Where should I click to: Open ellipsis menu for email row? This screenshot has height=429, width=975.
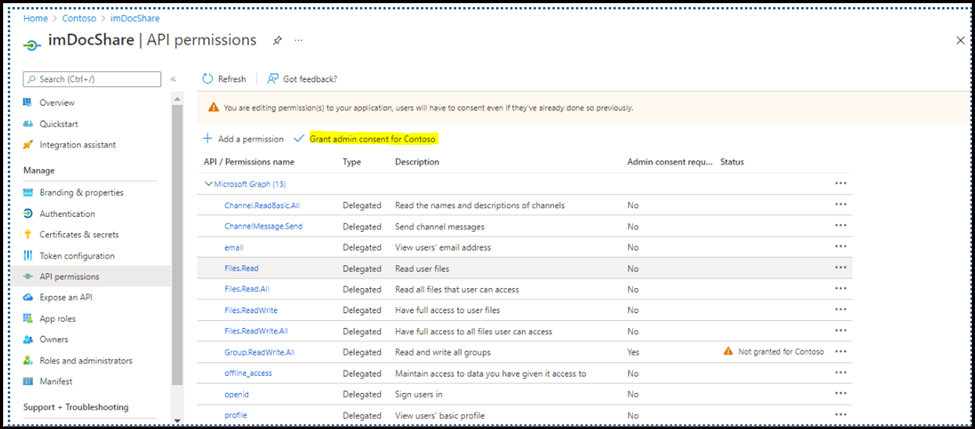[x=841, y=246]
